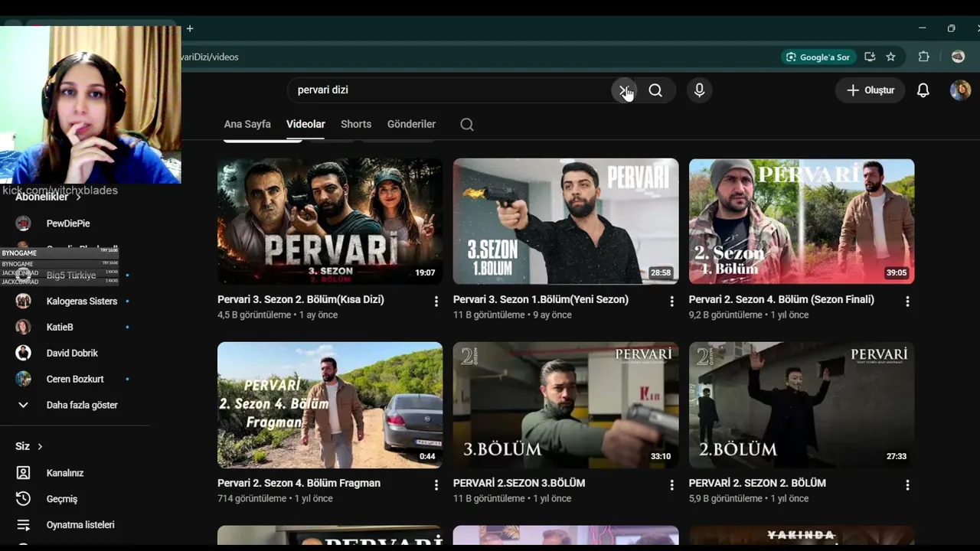Select the Videolar tab
This screenshot has height=551, width=980.
[x=305, y=124]
